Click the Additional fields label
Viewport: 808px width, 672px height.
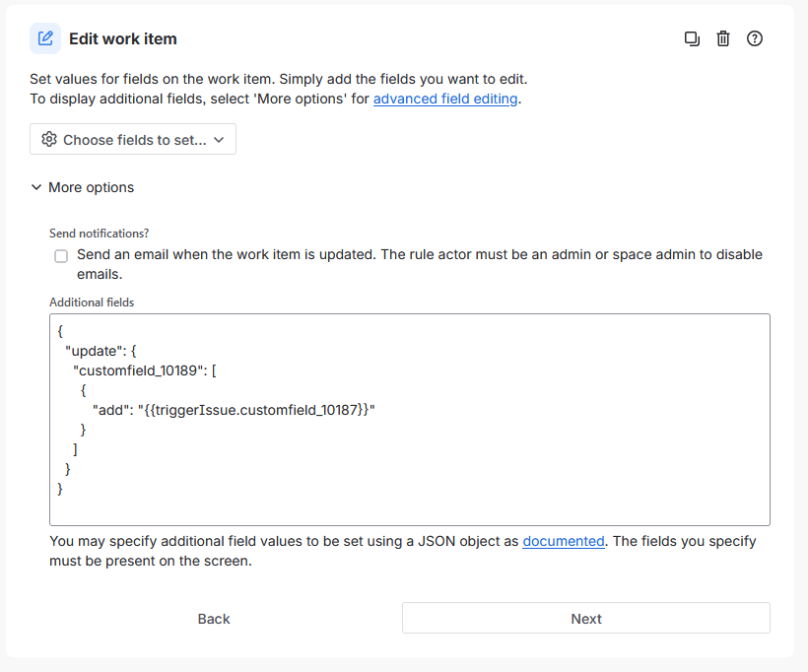[92, 302]
